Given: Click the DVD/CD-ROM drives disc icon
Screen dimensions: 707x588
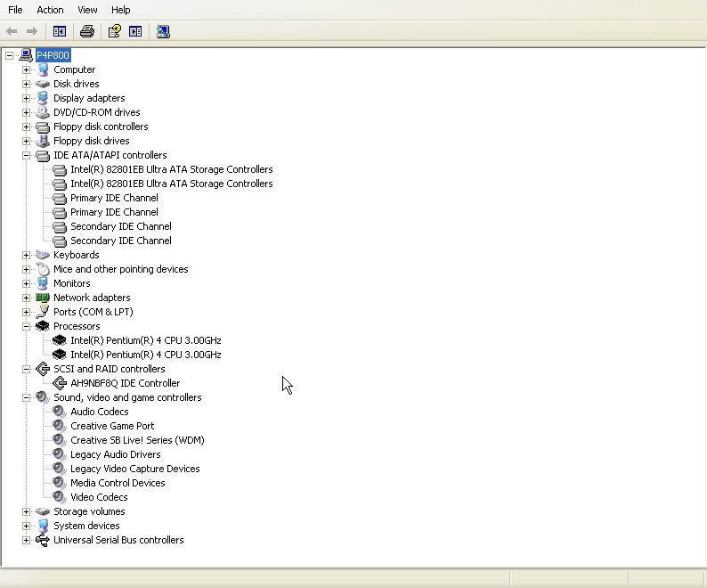Looking at the screenshot, I should [43, 112].
